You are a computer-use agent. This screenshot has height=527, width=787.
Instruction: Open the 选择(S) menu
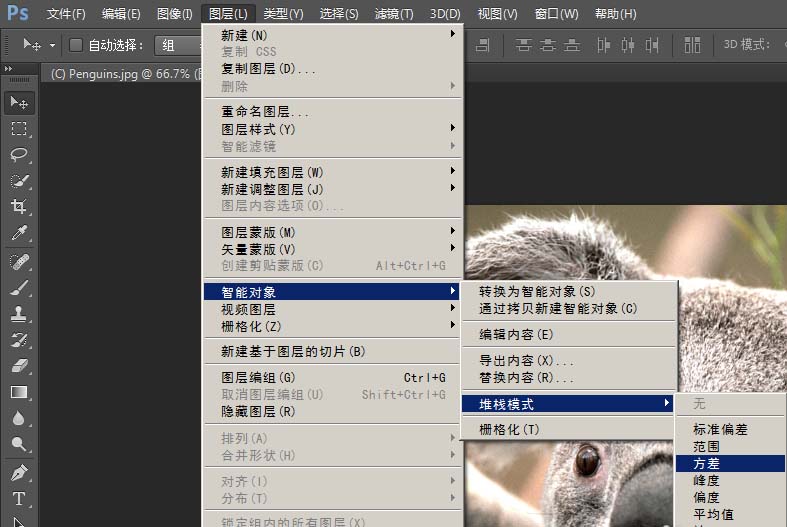click(x=339, y=14)
